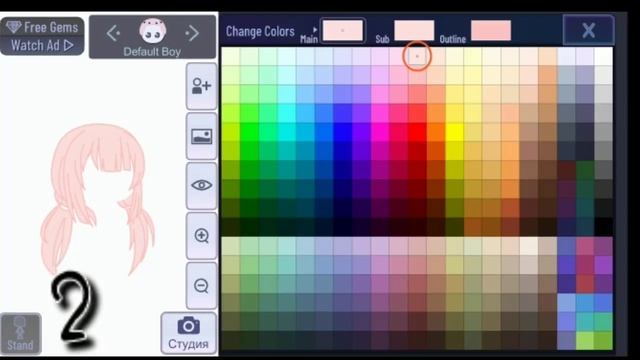
Task: Tap the Stand pose button
Action: [20, 333]
